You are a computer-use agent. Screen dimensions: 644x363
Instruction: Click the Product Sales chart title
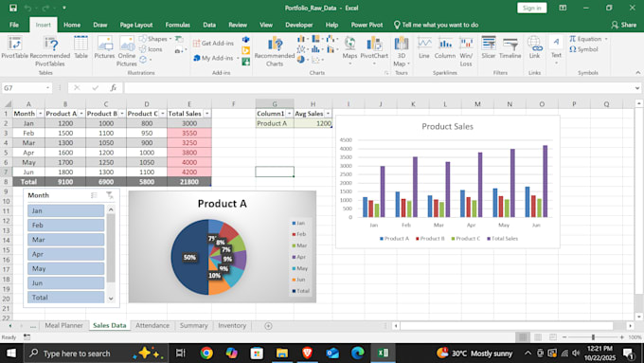[447, 127]
